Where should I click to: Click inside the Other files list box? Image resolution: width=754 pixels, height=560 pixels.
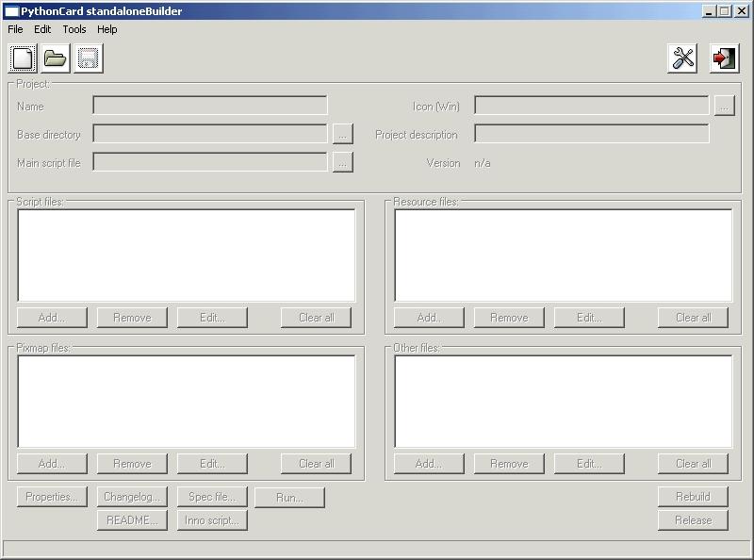coord(564,402)
